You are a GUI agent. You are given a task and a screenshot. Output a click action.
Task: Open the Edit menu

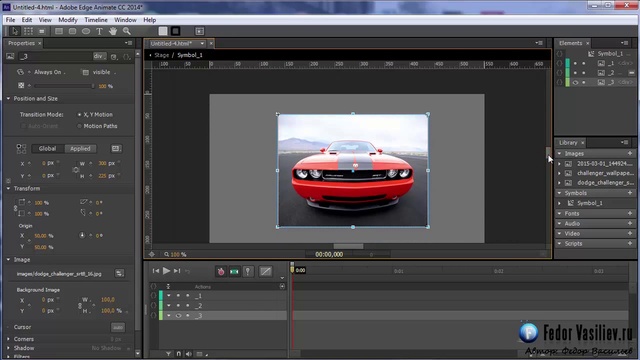[27, 20]
